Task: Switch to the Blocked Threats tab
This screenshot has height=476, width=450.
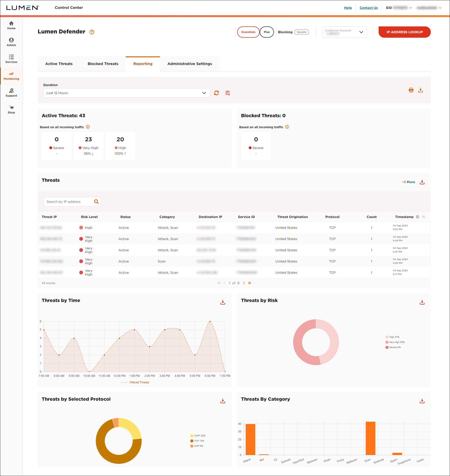Action: click(x=103, y=64)
